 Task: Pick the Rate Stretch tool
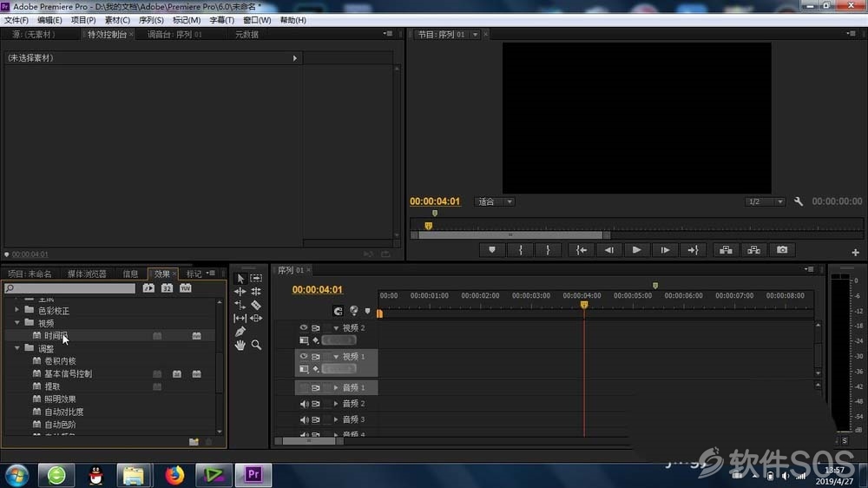click(240, 305)
